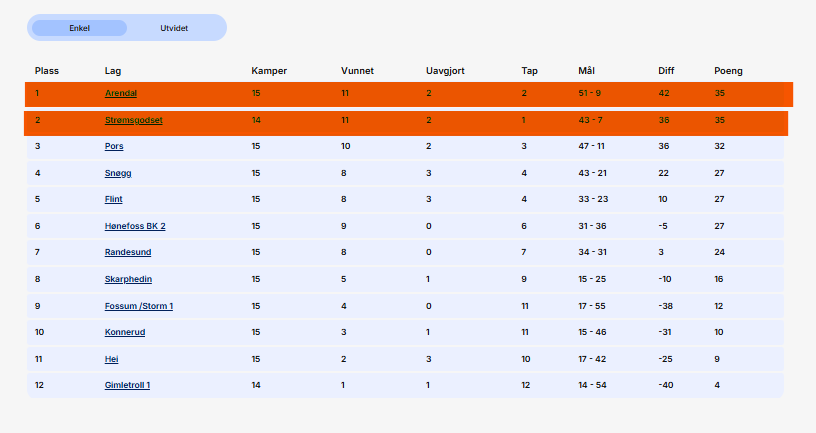Open the Skarphedin team page
This screenshot has width=816, height=433.
tap(128, 279)
